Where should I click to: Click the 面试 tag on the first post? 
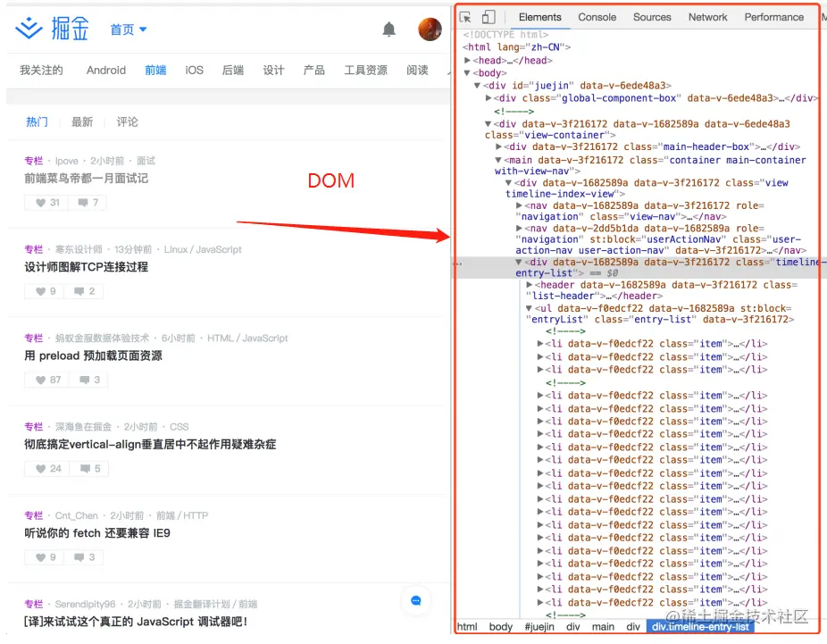click(146, 161)
